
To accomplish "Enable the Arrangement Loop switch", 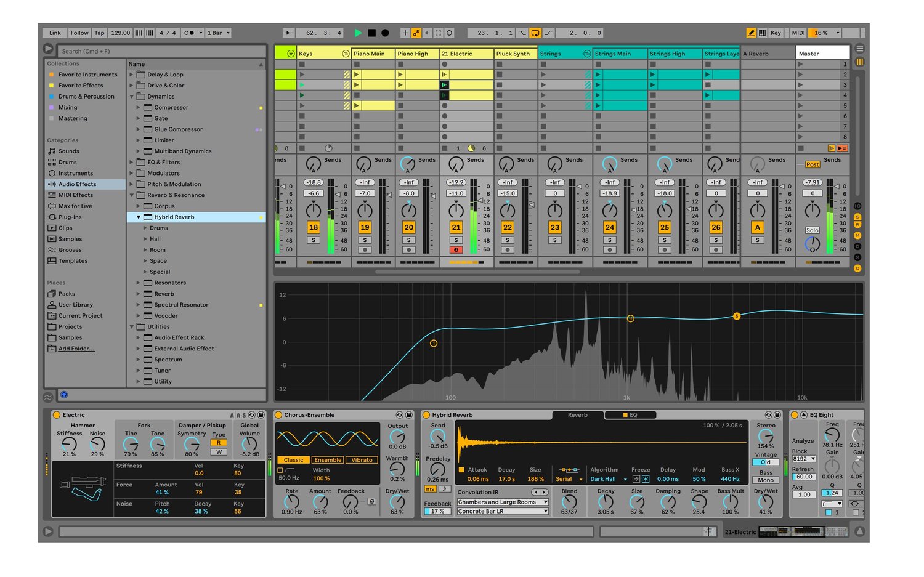I will tap(535, 33).
